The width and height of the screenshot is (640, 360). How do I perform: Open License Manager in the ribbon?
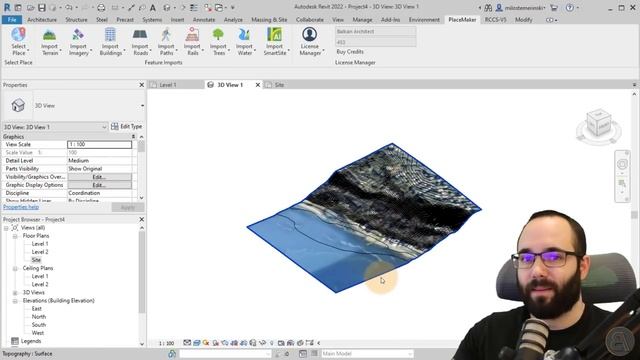[310, 42]
